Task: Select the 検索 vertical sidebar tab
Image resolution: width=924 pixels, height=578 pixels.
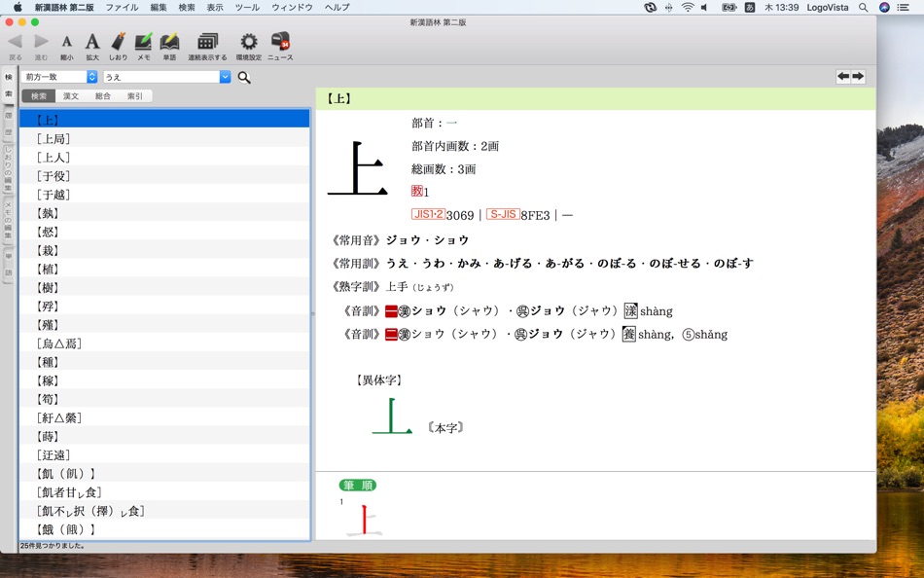Action: tap(8, 86)
